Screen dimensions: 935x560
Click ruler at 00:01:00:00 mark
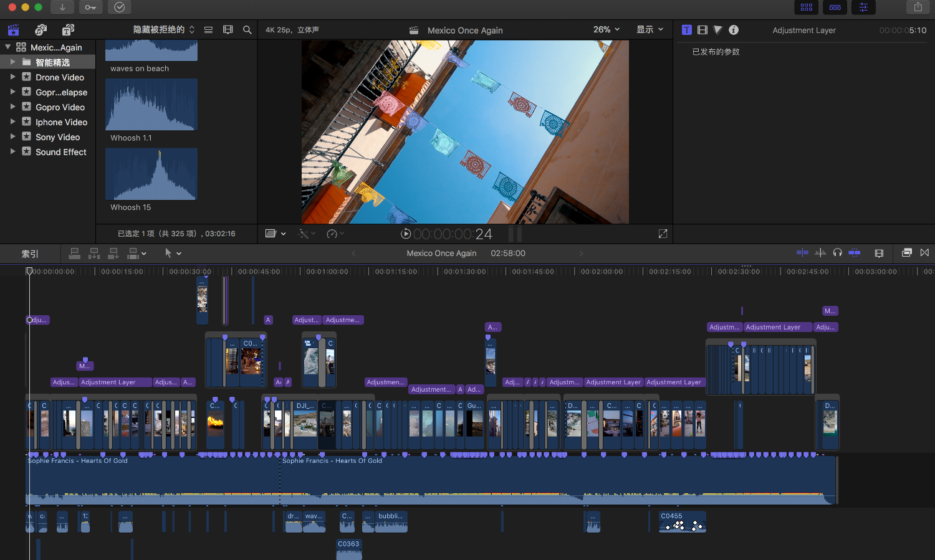[x=327, y=272]
